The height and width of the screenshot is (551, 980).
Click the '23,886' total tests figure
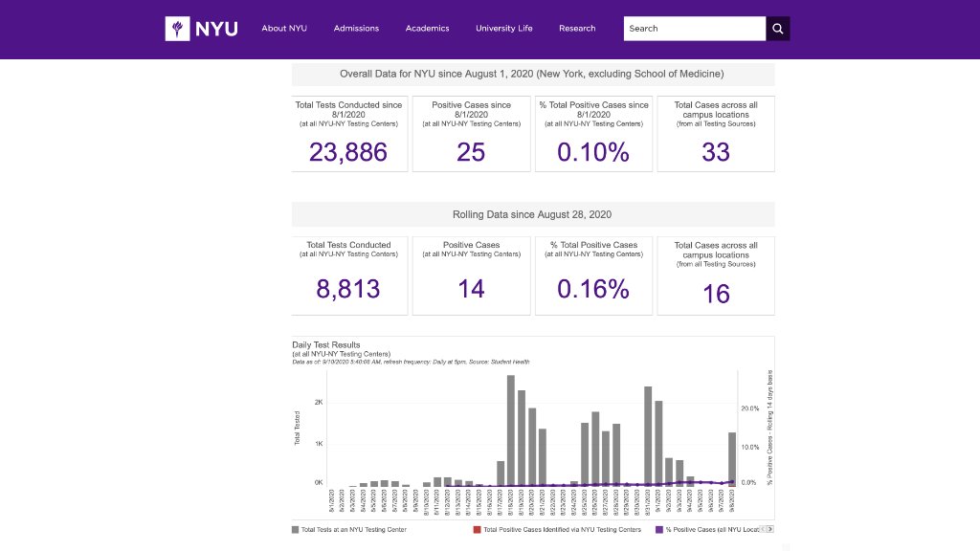[349, 152]
